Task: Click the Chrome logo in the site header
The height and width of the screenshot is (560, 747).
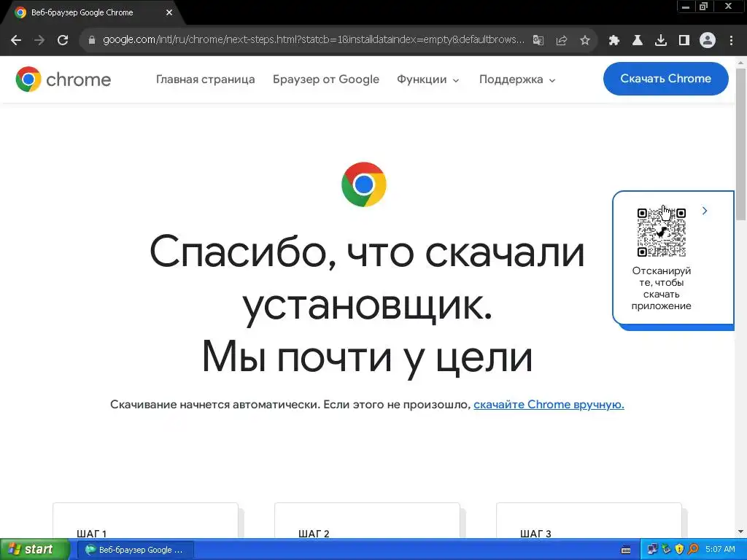Action: tap(63, 79)
